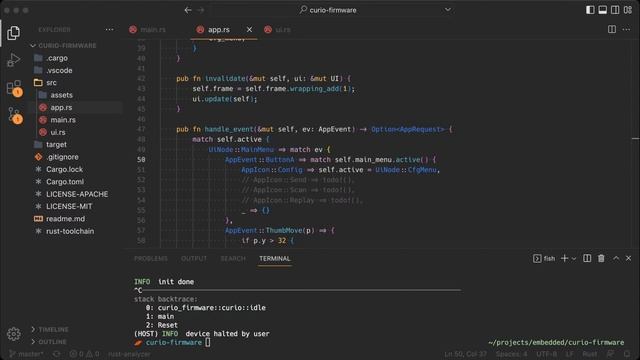This screenshot has height=360, width=640.
Task: Open the readme.md file
Action: [66, 219]
